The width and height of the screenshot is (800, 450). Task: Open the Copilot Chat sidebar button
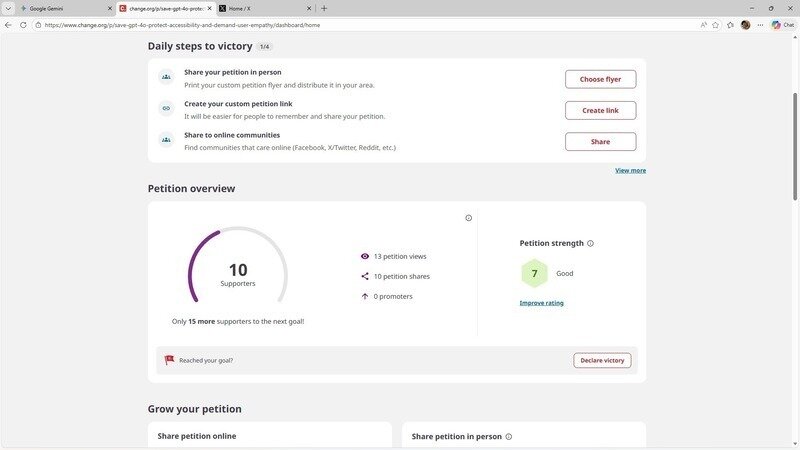pos(782,25)
